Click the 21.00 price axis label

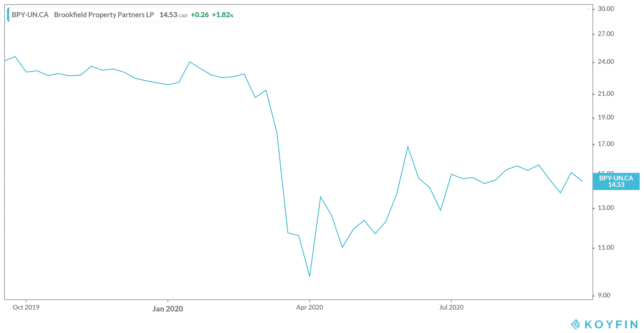coord(606,94)
